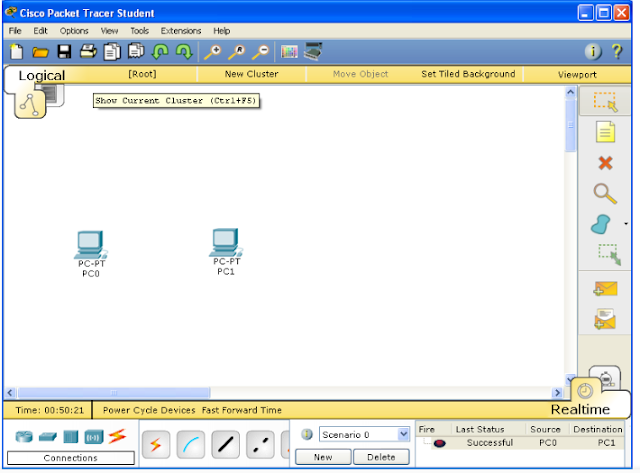The image size is (640, 473).
Task: Zoom in with the plus magnifier
Action: point(213,52)
